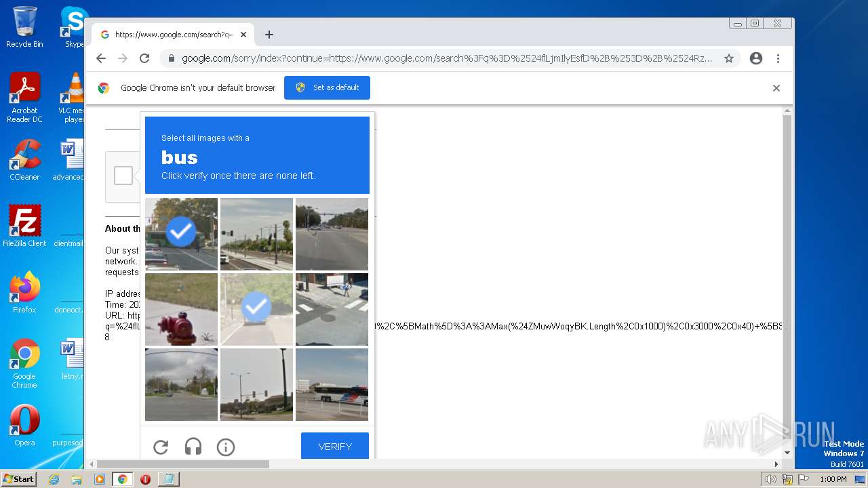Open Chrome three-dot menu
Screen dimensions: 868x488
778,58
